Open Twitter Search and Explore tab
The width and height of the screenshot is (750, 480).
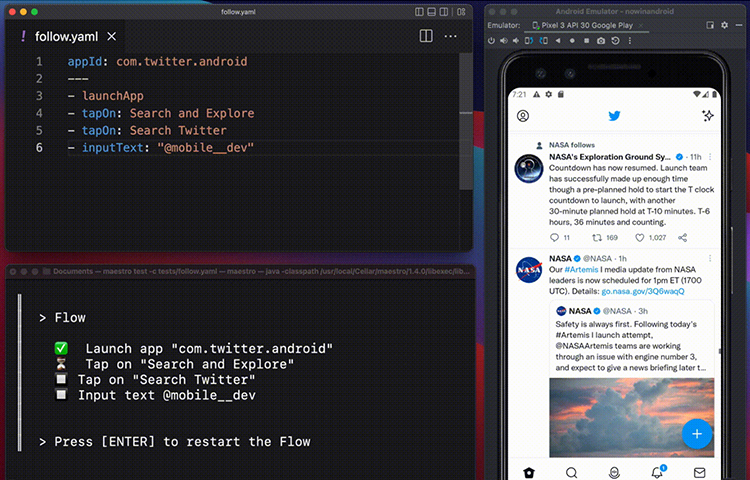pyautogui.click(x=571, y=472)
